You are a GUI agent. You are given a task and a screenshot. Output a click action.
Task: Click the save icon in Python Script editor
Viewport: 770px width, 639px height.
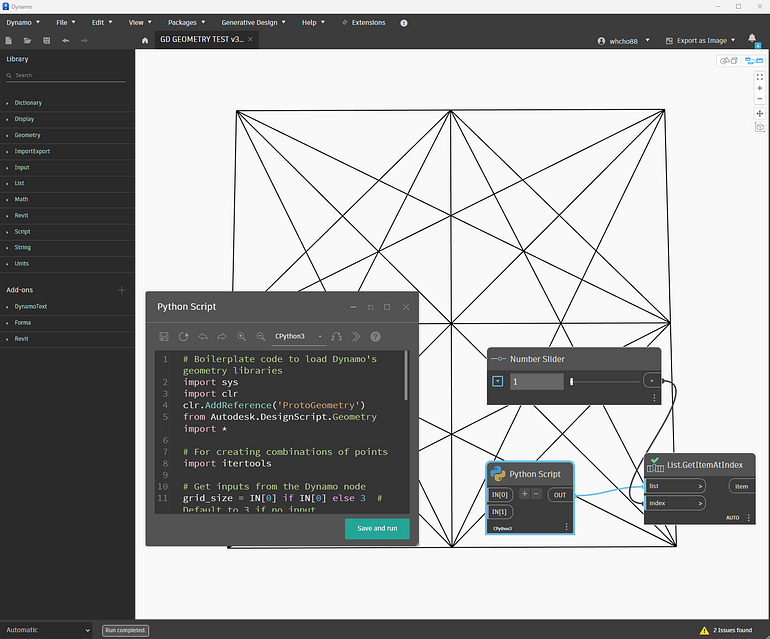[x=164, y=336]
